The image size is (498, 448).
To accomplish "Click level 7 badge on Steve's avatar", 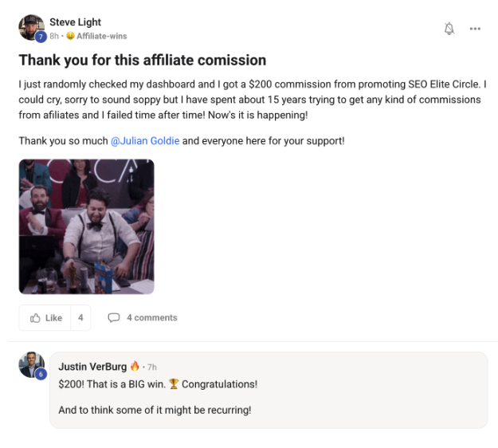I will 41,37.
